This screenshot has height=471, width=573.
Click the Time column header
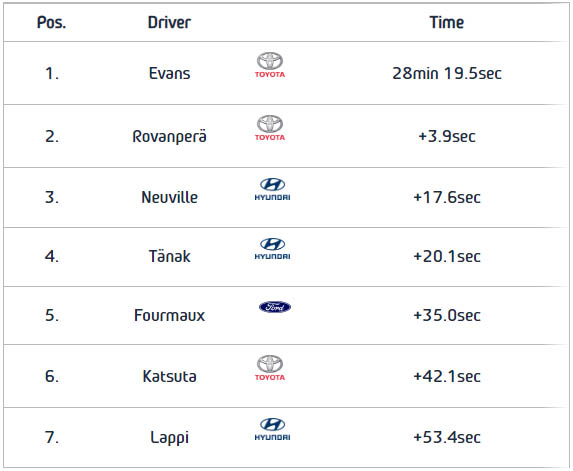tap(447, 23)
